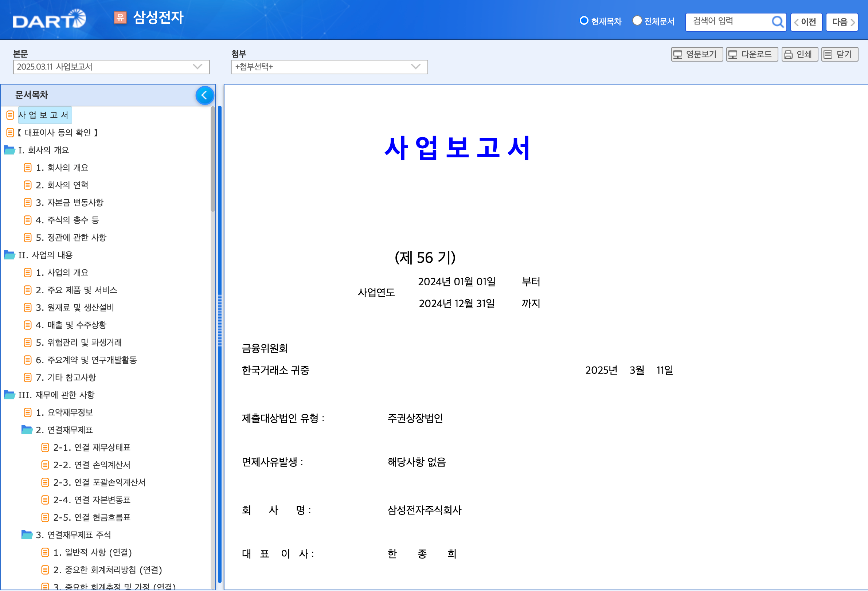
Task: Collapse the I. 회사의 개요 folder
Action: point(10,150)
